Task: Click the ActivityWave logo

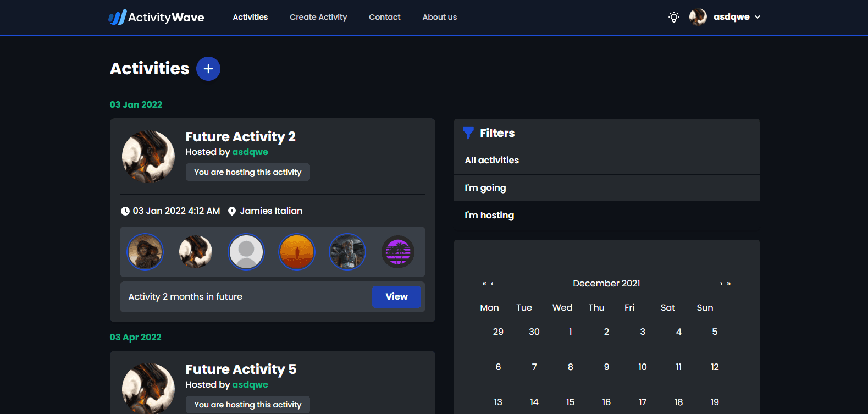Action: (156, 17)
